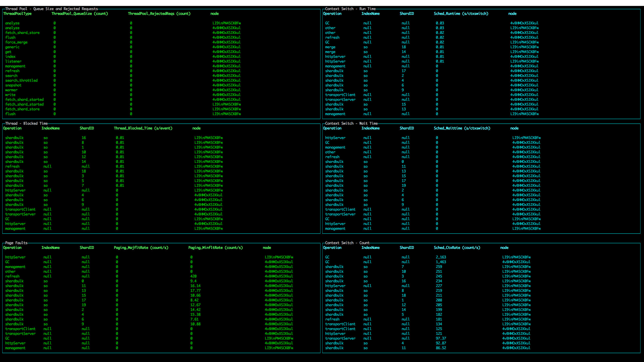Click the Thread Pool panel title
Screen dimensions: 644x362
tap(51, 9)
